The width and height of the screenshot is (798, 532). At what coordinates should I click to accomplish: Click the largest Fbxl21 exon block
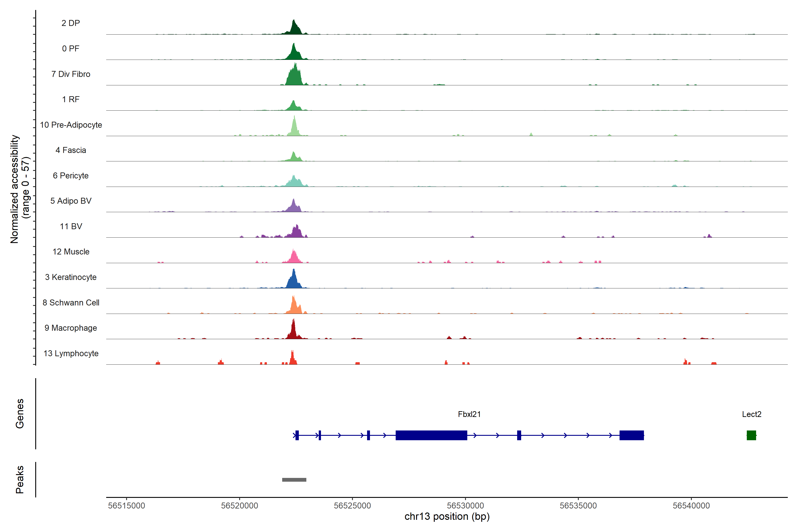(x=431, y=435)
